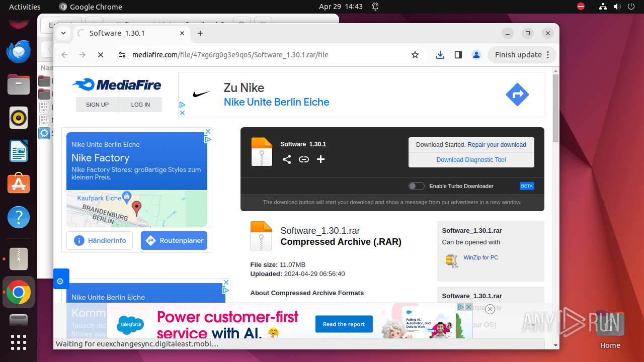Click Read the report in Salesforce ad

[344, 324]
